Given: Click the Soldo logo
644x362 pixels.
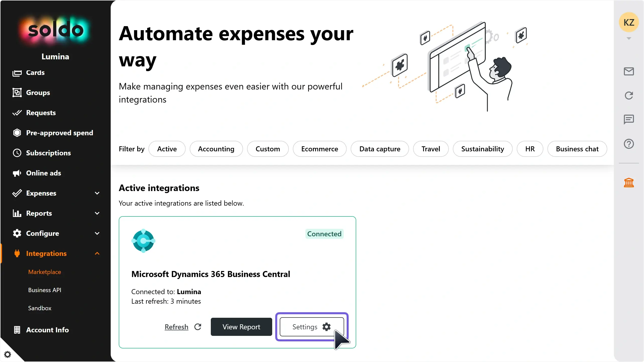Looking at the screenshot, I should (x=55, y=30).
